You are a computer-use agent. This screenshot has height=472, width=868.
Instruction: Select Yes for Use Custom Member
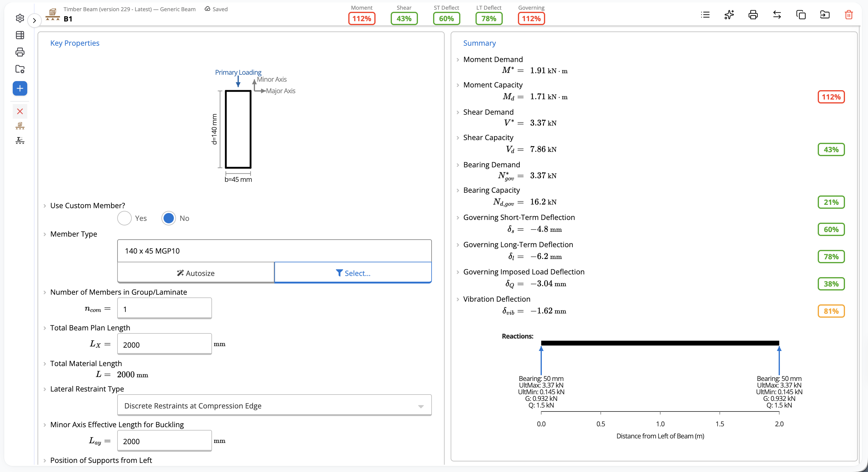pyautogui.click(x=124, y=218)
